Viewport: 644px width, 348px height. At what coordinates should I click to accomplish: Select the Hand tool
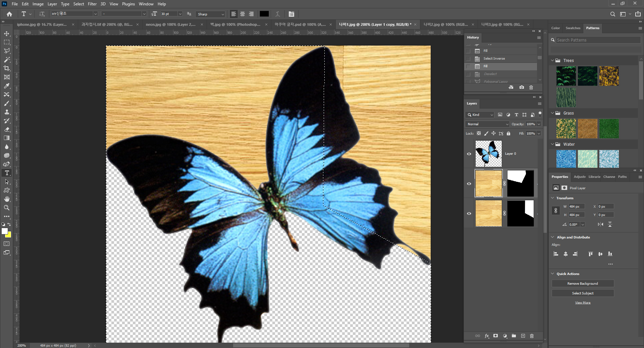click(7, 199)
